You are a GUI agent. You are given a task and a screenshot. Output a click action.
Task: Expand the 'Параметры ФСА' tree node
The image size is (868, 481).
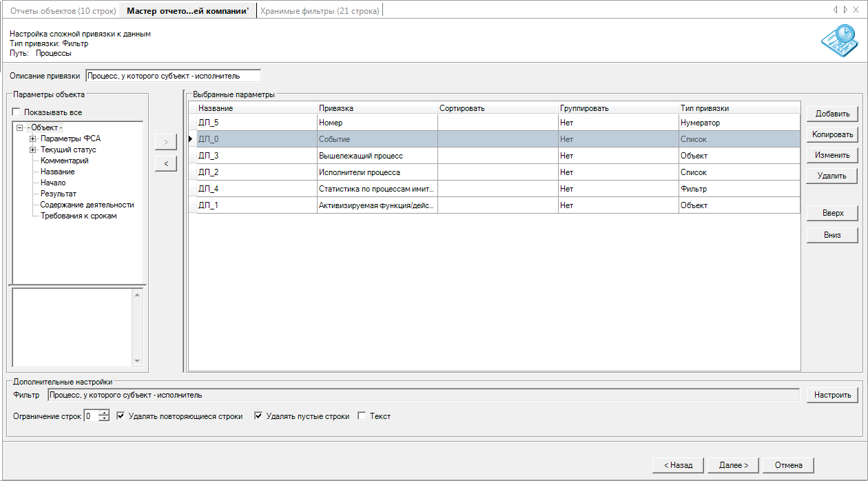click(32, 139)
